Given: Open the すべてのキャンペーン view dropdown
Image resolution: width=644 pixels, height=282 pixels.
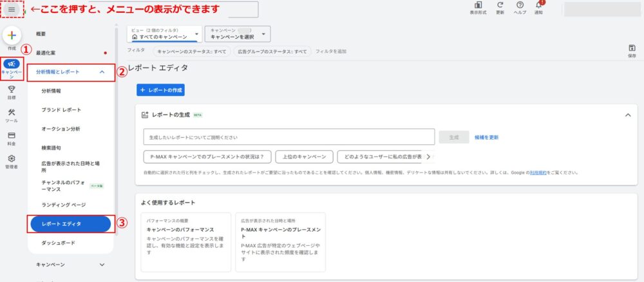Looking at the screenshot, I should coord(165,34).
